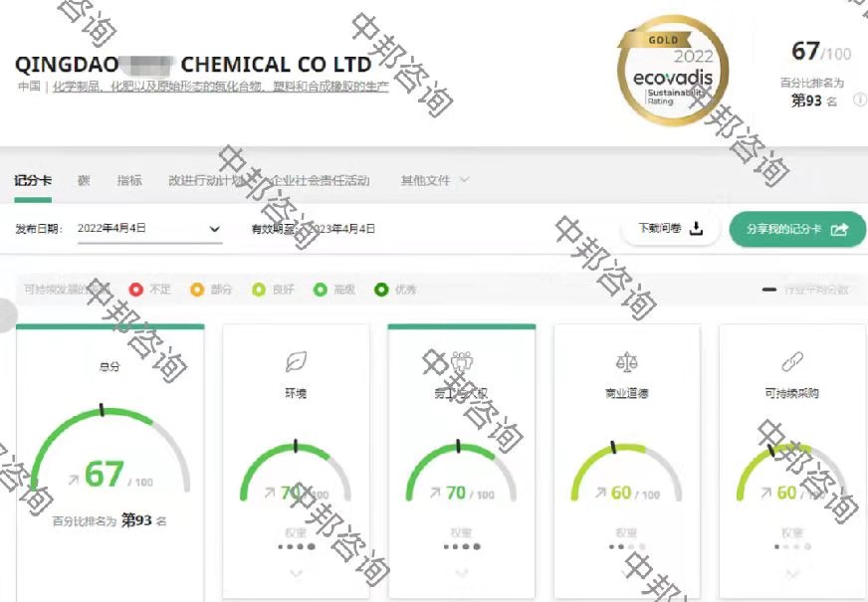The image size is (868, 602).
Task: Open the 发布日期 dropdown showing 2022年4月4日
Action: click(x=149, y=229)
